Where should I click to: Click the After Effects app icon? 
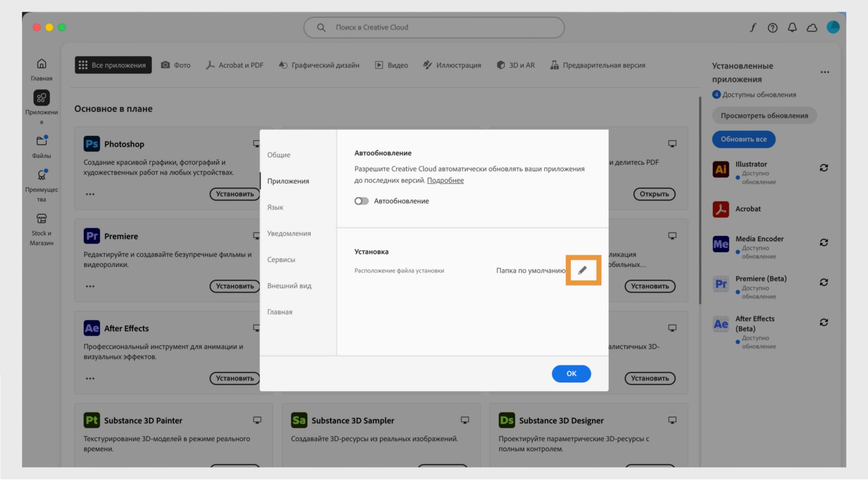[92, 328]
